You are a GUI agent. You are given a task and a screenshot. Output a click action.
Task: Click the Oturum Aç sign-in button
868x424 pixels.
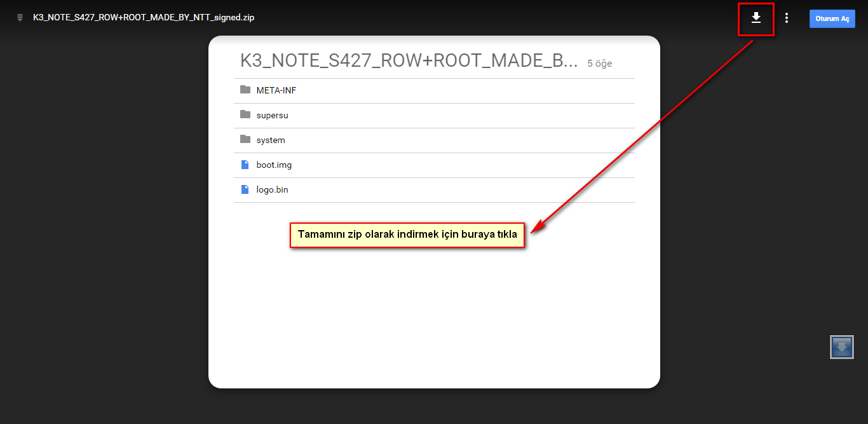[x=832, y=19]
